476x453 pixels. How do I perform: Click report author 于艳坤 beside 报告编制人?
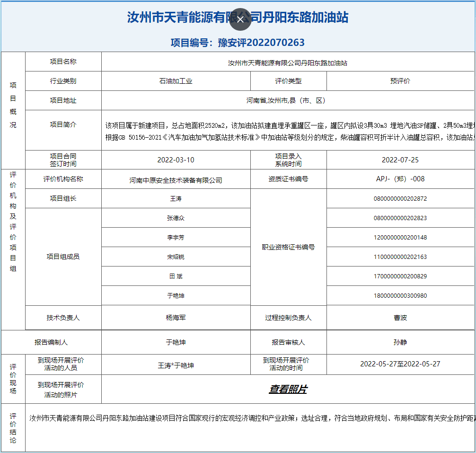[x=176, y=342]
